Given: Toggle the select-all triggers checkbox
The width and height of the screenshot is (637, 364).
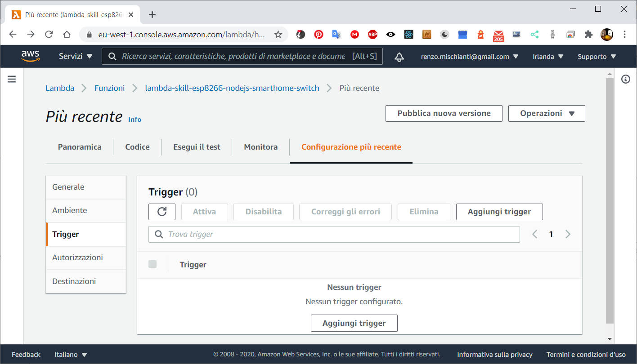Looking at the screenshot, I should click(153, 264).
